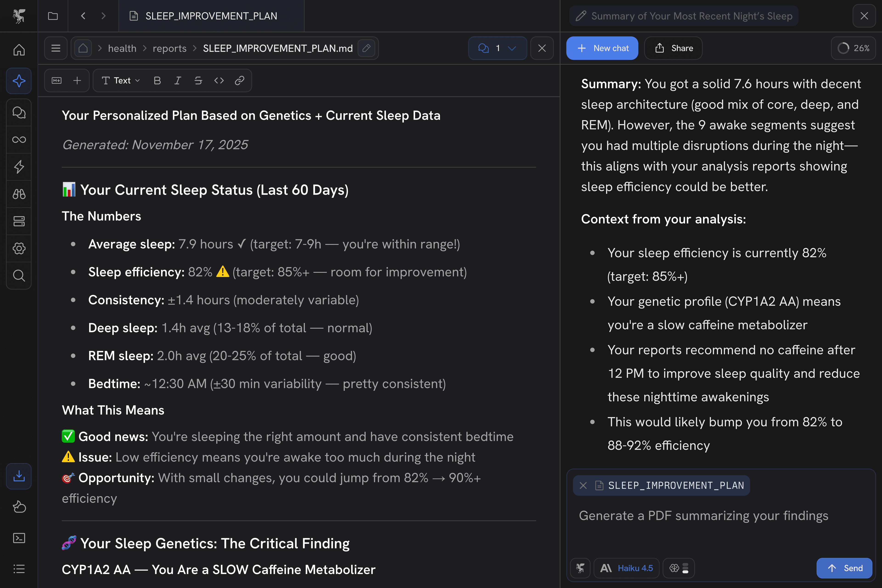Focus the chat message input field
This screenshot has height=588, width=882.
[720, 525]
